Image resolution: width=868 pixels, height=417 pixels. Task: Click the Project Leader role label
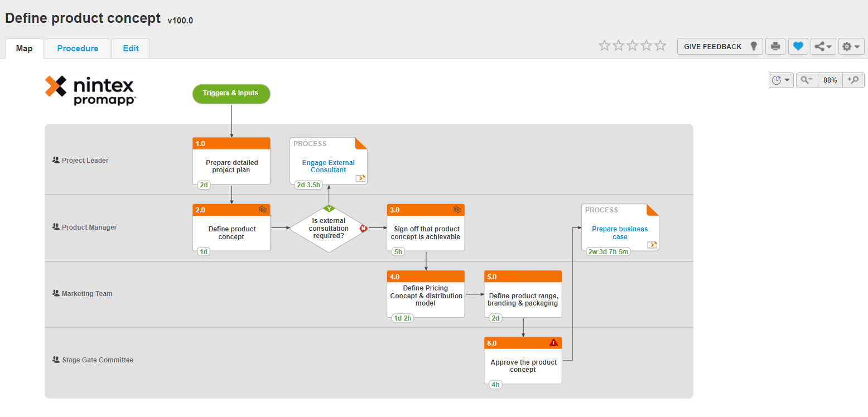click(x=85, y=161)
